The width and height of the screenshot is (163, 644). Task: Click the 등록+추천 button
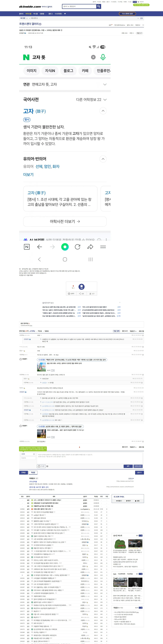click(x=138, y=466)
